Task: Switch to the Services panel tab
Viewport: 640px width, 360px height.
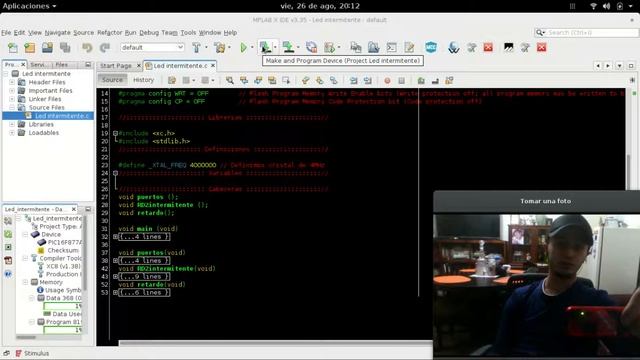Action: [x=38, y=64]
